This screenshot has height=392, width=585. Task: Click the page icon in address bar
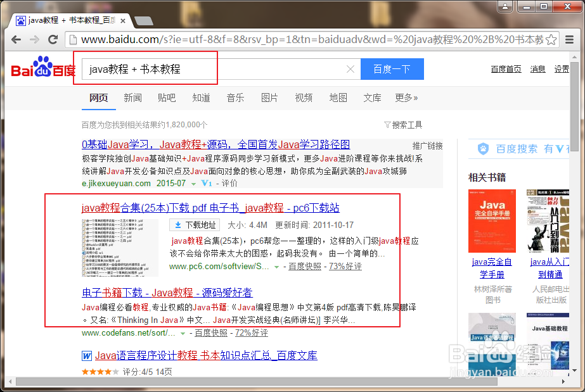[x=73, y=39]
